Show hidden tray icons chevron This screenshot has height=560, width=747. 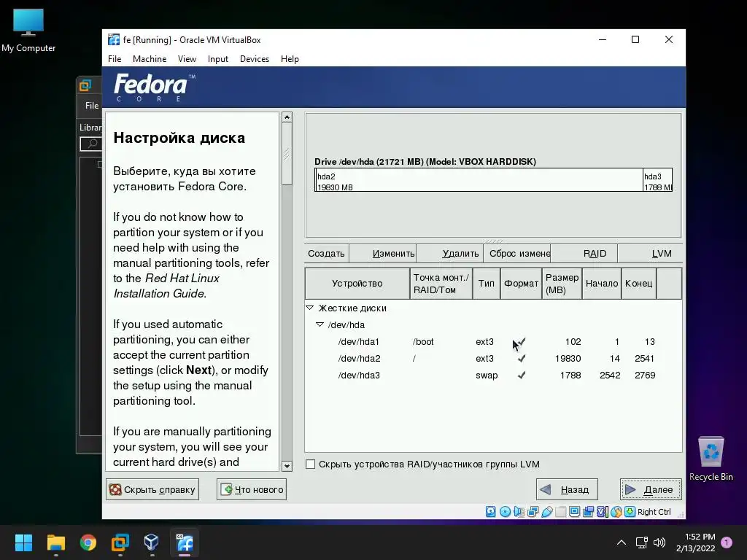pos(622,542)
